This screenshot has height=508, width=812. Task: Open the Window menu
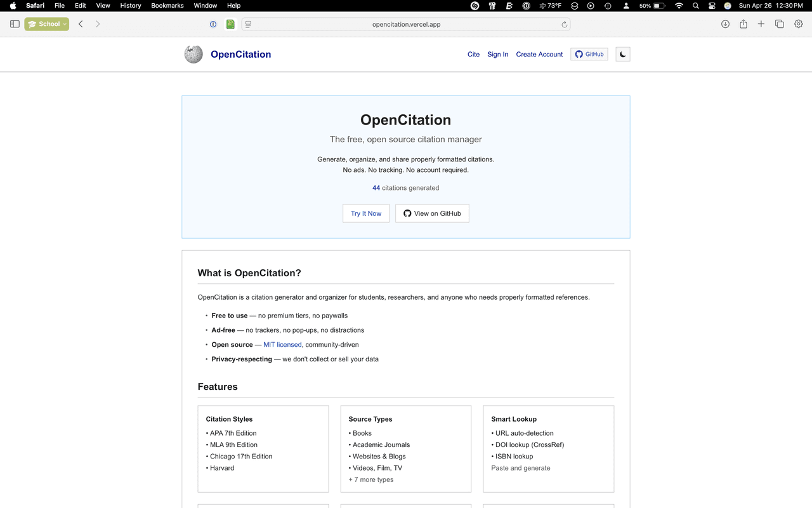click(206, 6)
